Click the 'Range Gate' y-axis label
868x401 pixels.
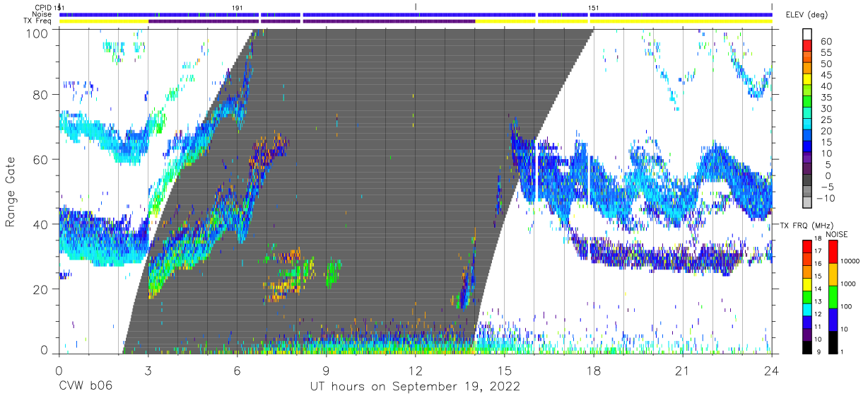[x=11, y=192]
